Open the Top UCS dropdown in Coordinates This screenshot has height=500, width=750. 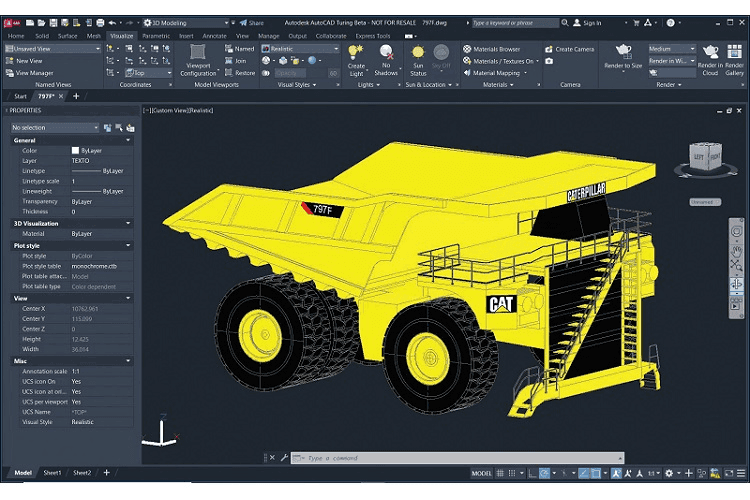pos(149,73)
